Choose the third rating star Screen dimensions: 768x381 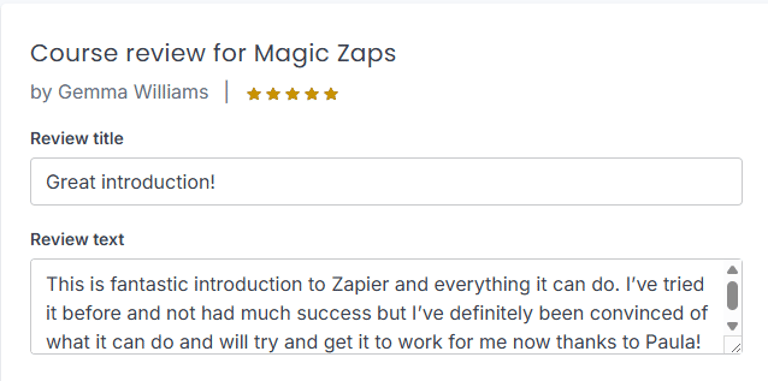point(292,94)
